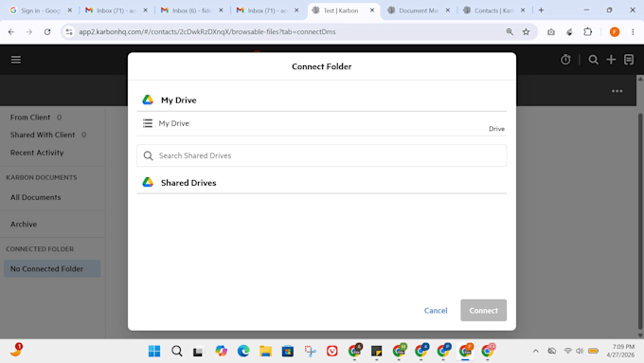Open the Snipping Tool from taskbar
The image size is (644, 363).
point(310,351)
